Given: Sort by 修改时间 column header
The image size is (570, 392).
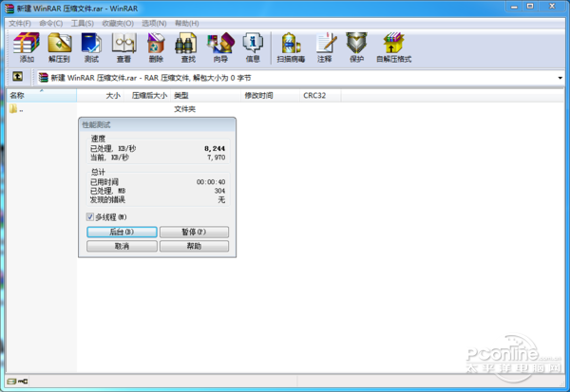Looking at the screenshot, I should [270, 96].
